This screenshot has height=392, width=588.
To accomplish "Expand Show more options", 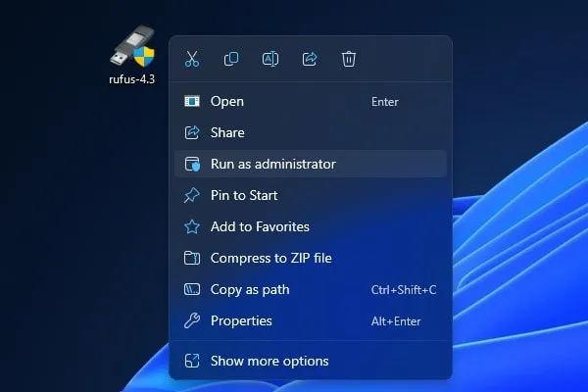I will [269, 361].
